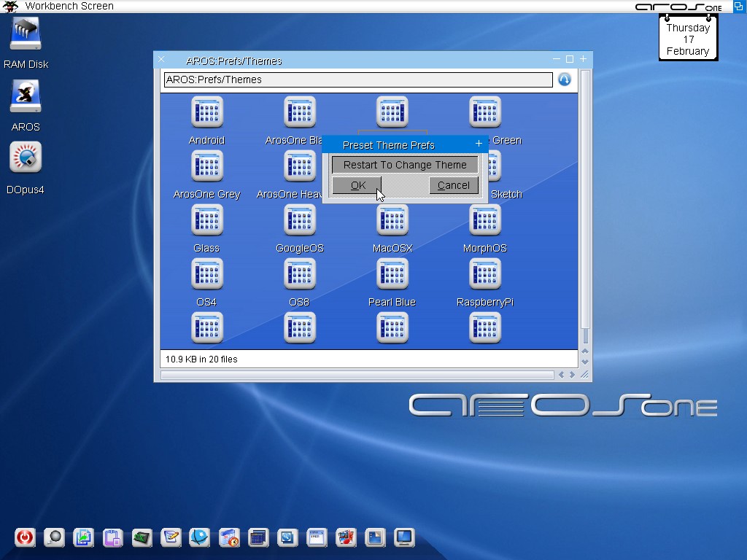Screen dimensions: 747x560
Task: Open the RAM Disk desktop icon
Action: (26, 35)
